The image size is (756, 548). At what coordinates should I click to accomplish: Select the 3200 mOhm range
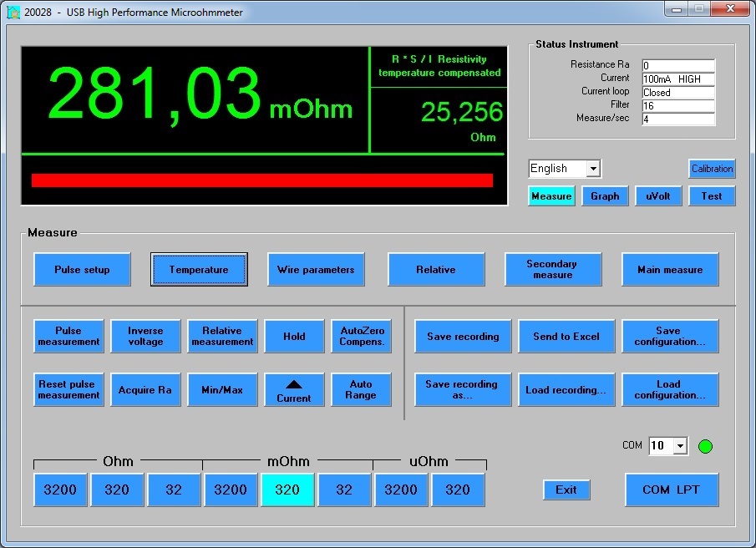pyautogui.click(x=231, y=490)
